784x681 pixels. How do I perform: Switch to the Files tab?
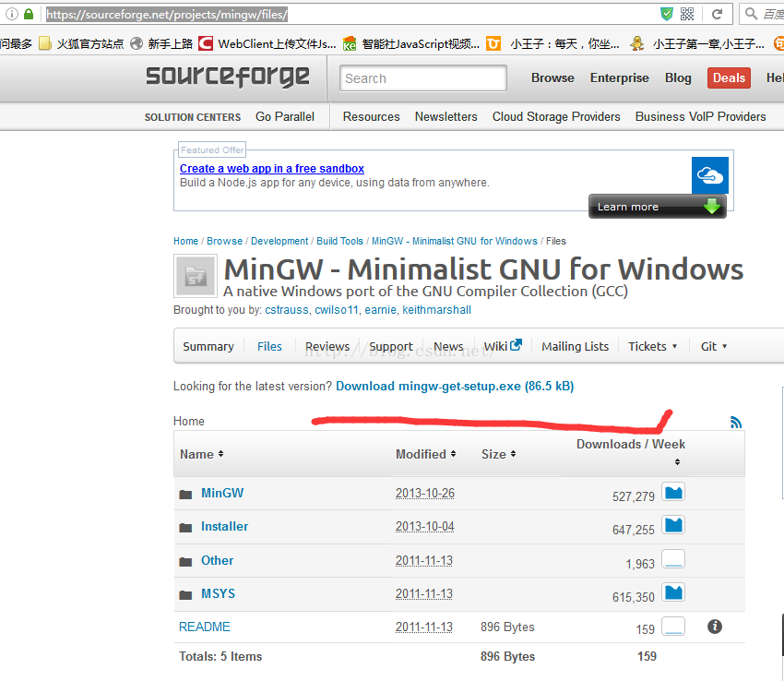(x=269, y=346)
